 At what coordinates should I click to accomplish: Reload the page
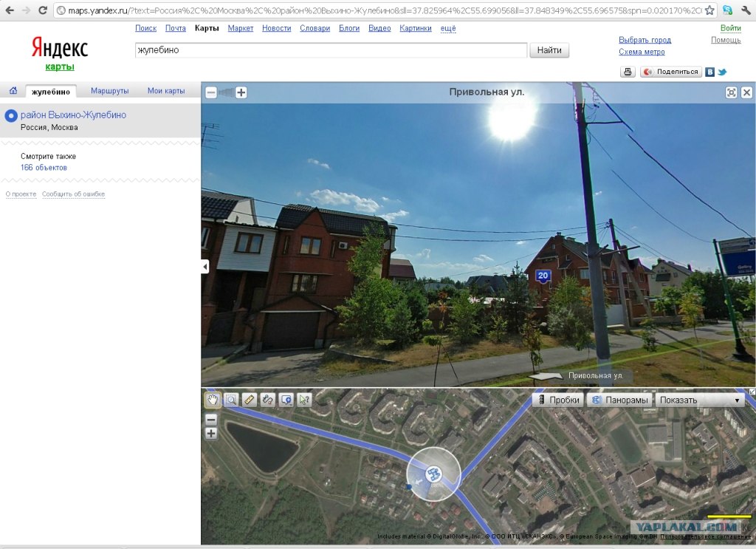tap(42, 10)
